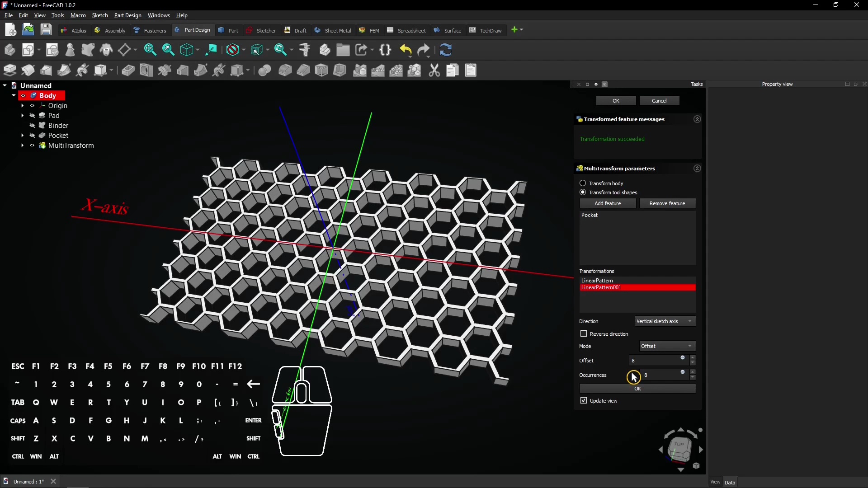
Task: Uncheck the Update view checkbox
Action: (584, 400)
